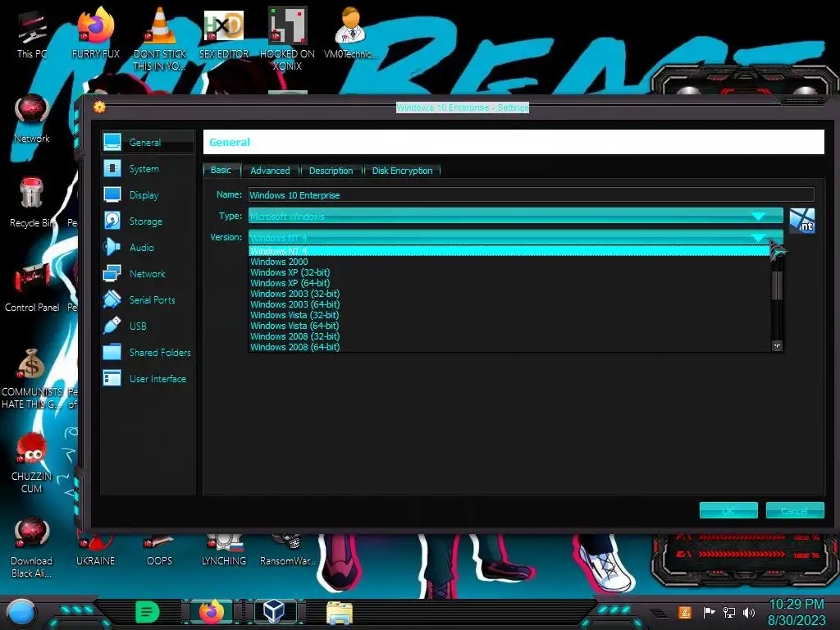
Task: Click the Windows NT OS type image
Action: (802, 221)
